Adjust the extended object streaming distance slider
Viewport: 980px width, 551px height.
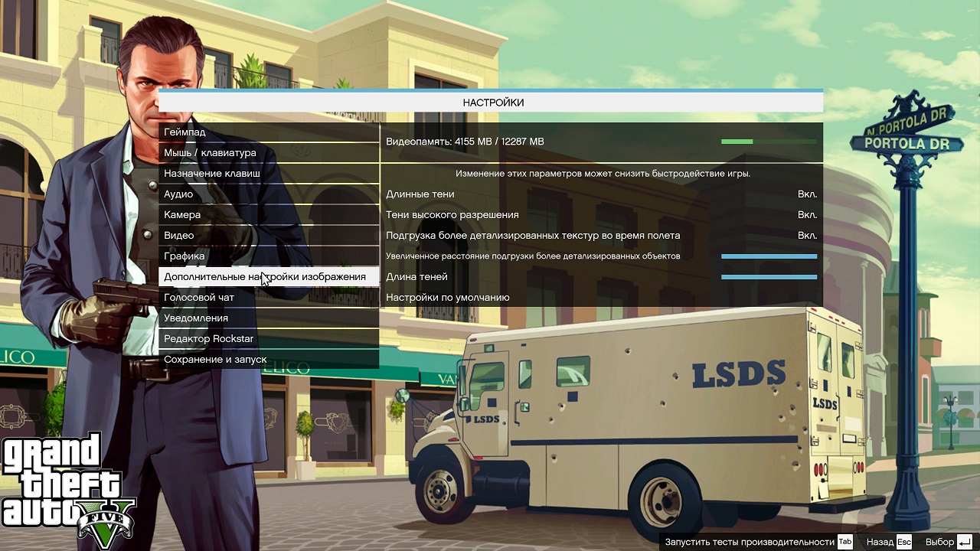coord(769,256)
